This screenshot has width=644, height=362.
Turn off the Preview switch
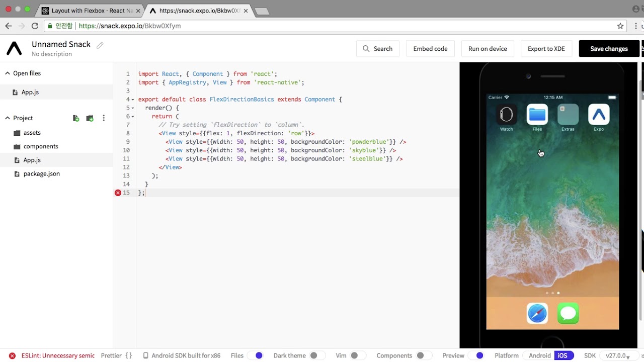(x=476, y=355)
